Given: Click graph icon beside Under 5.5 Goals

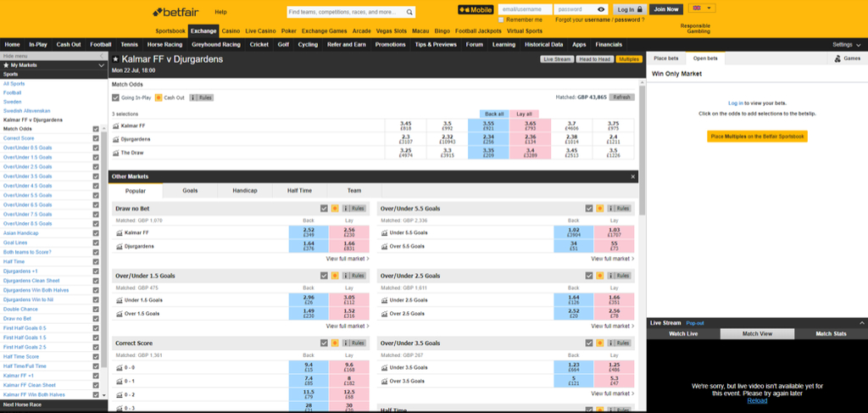Looking at the screenshot, I should click(384, 232).
